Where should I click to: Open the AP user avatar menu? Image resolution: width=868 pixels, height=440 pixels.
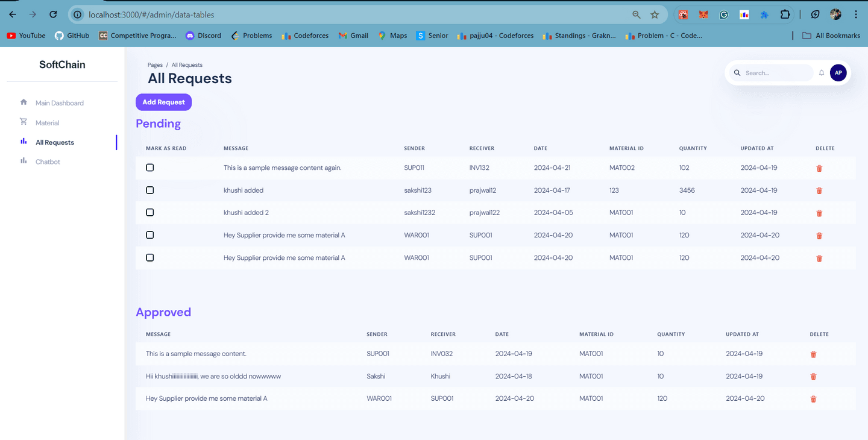pyautogui.click(x=838, y=73)
